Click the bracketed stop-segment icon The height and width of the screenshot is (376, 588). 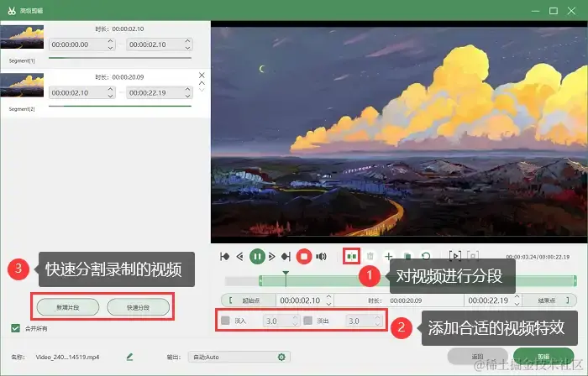pos(473,256)
